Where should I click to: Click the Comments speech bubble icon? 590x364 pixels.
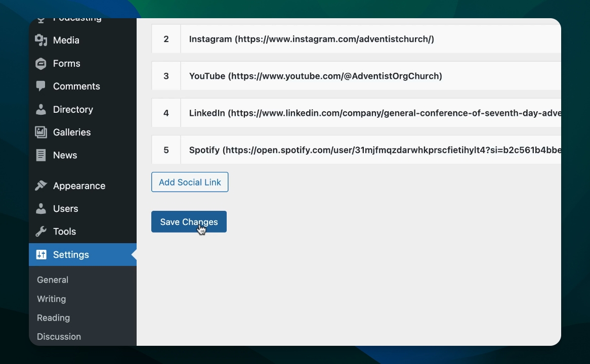click(41, 86)
